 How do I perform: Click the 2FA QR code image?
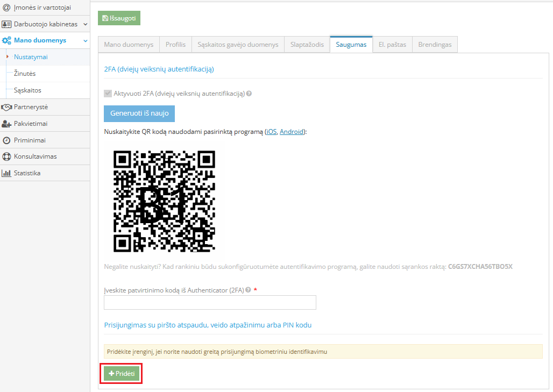[165, 201]
